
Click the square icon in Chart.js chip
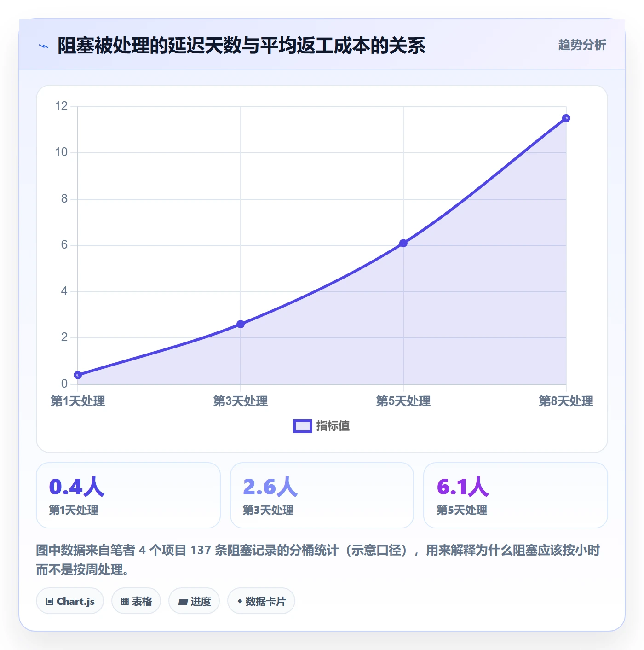50,602
